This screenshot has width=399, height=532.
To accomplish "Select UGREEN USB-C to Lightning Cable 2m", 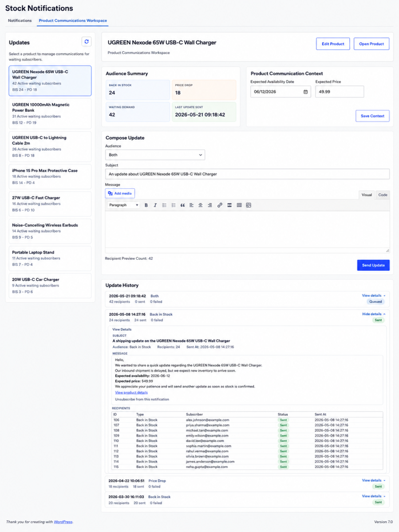I will [x=50, y=147].
